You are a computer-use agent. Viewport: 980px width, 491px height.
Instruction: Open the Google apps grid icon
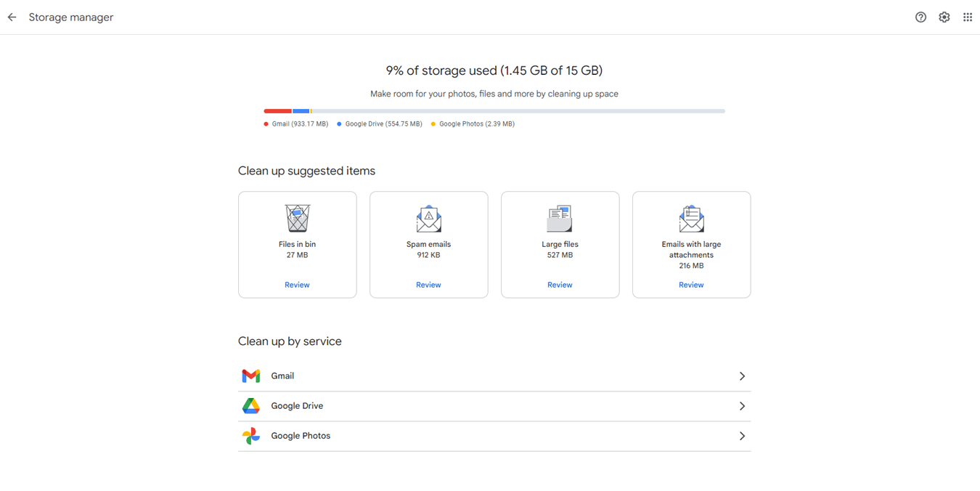[968, 17]
